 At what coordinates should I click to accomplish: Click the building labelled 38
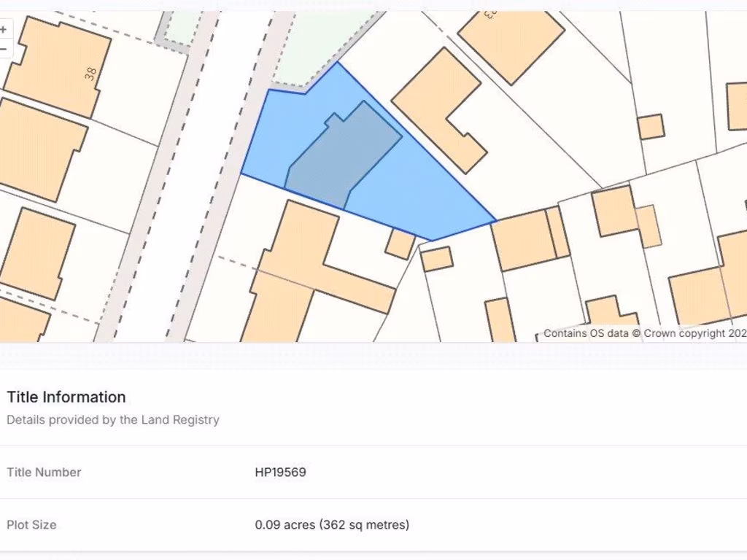(x=58, y=67)
